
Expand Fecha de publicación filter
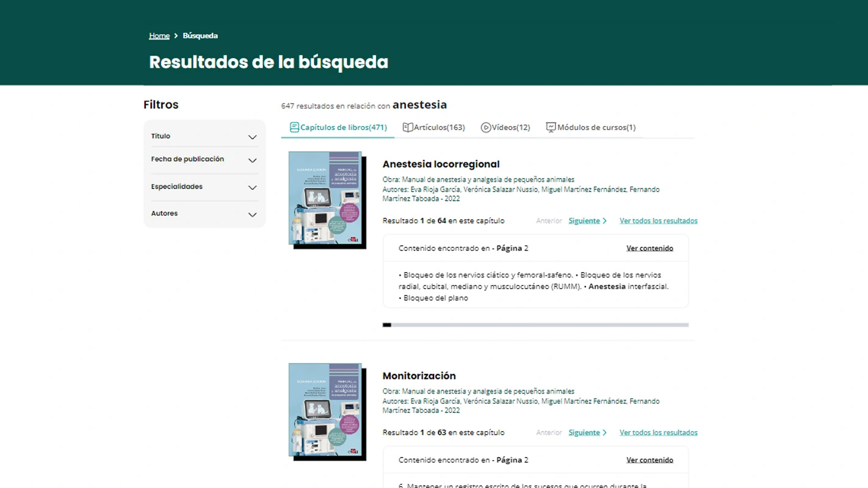[252, 160]
